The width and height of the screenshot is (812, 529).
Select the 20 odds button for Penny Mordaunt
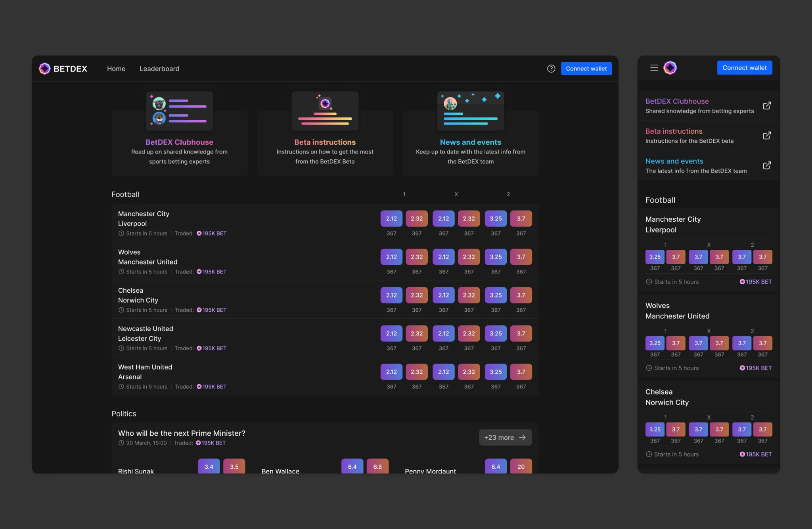(x=521, y=466)
